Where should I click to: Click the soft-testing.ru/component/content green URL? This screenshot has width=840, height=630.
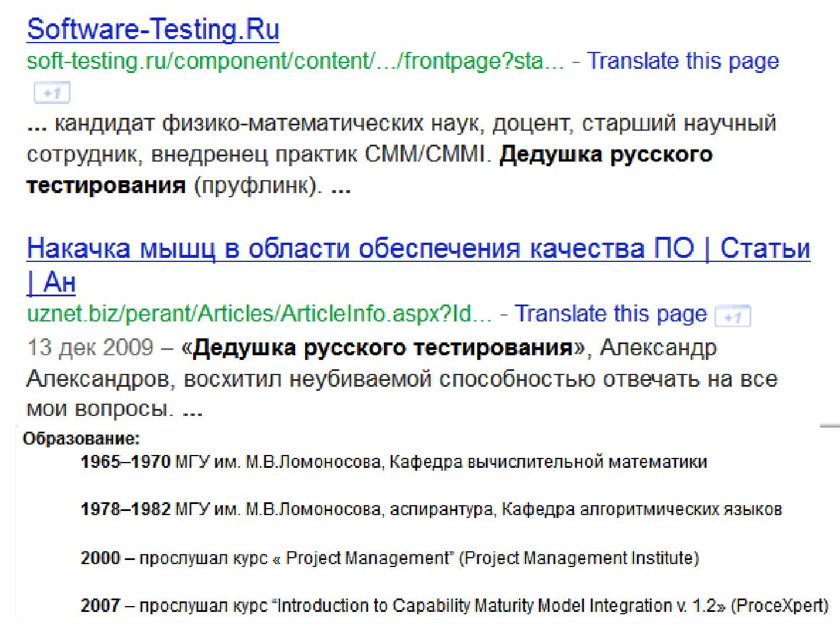coord(296,61)
